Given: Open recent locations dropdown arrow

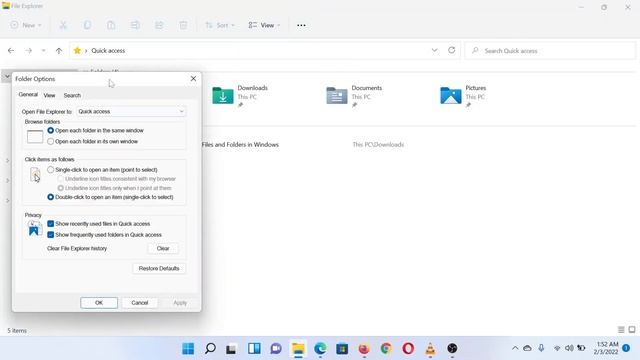Looking at the screenshot, I should click(x=43, y=51).
